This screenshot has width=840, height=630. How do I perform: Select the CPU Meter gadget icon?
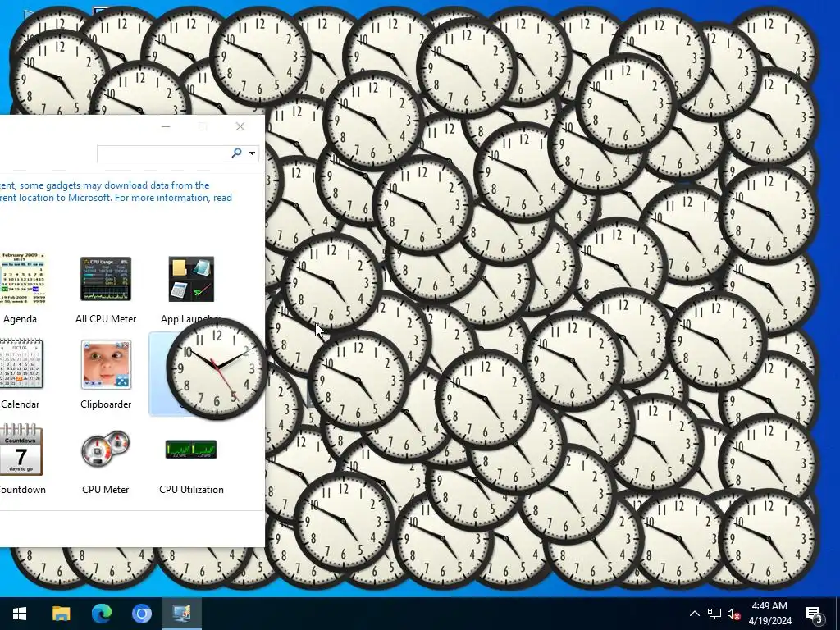pos(106,449)
